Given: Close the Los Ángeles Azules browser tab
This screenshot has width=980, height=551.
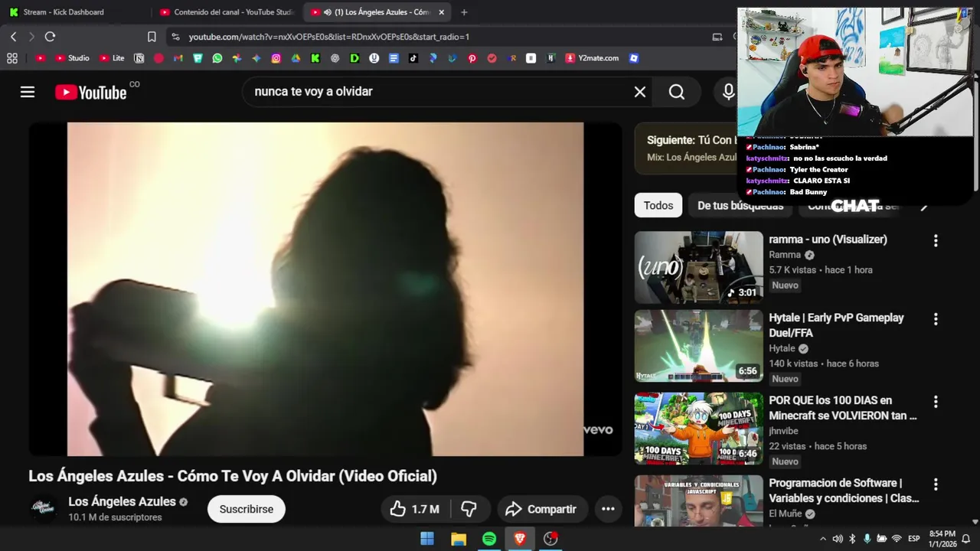Looking at the screenshot, I should point(441,12).
